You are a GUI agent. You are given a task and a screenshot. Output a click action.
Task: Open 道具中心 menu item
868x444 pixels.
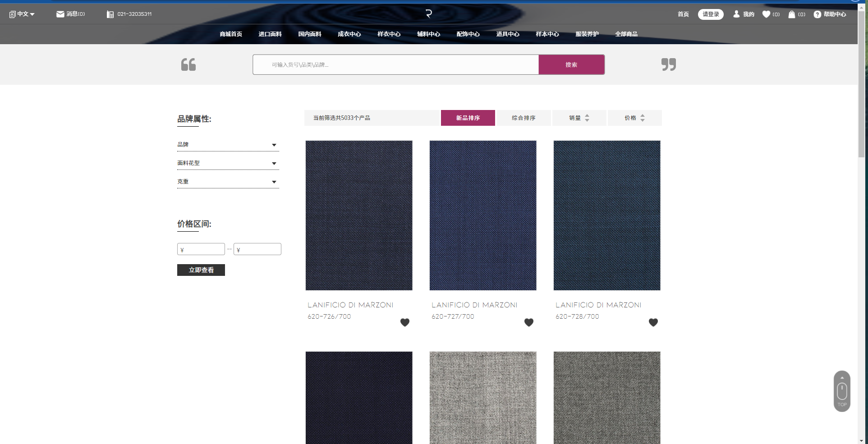click(508, 34)
